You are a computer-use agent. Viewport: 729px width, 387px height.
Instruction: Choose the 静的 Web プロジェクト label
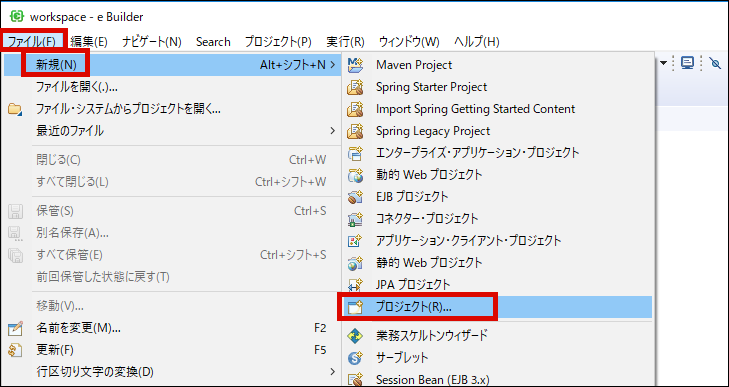pos(429,263)
